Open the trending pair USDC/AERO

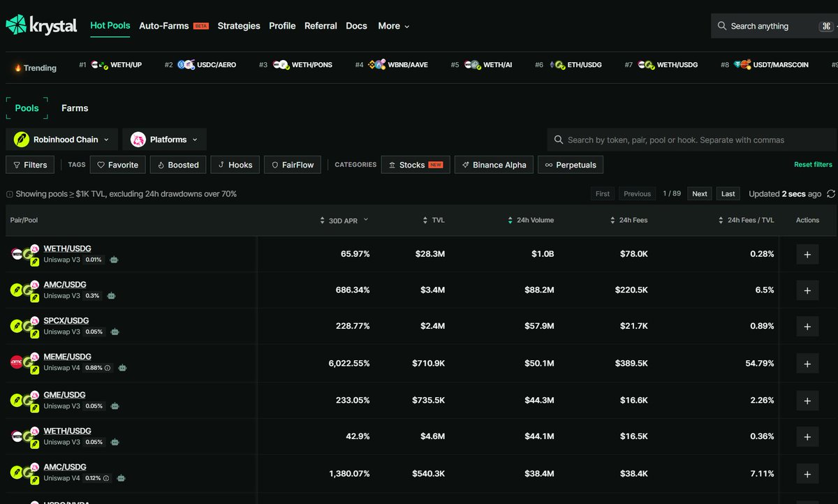click(200, 65)
